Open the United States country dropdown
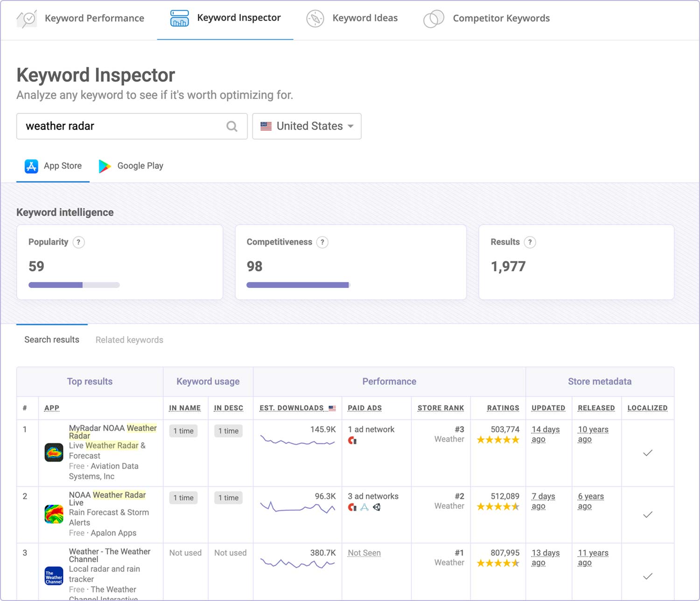Viewport: 700px width, 601px height. pos(307,126)
